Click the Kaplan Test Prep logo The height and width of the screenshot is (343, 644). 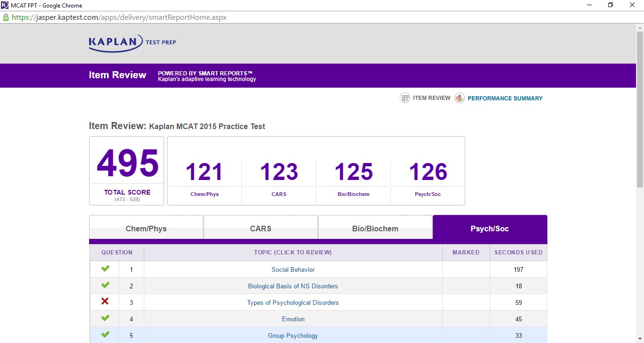(132, 42)
